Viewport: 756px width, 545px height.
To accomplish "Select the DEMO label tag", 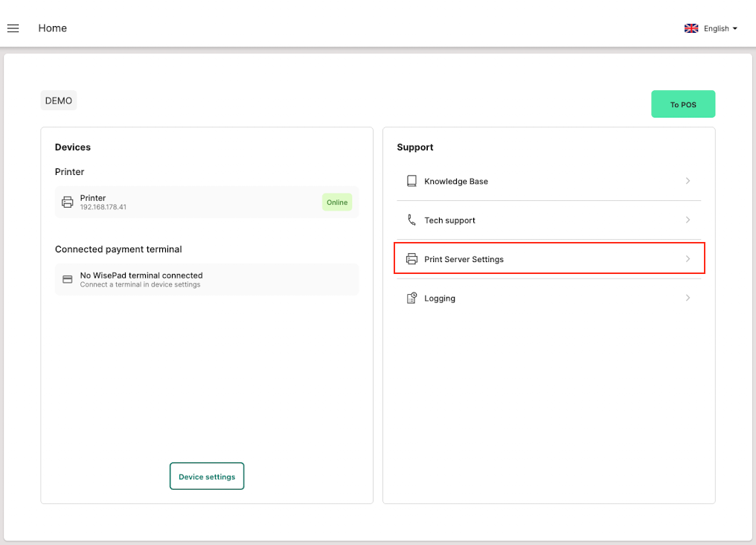I will coord(59,101).
